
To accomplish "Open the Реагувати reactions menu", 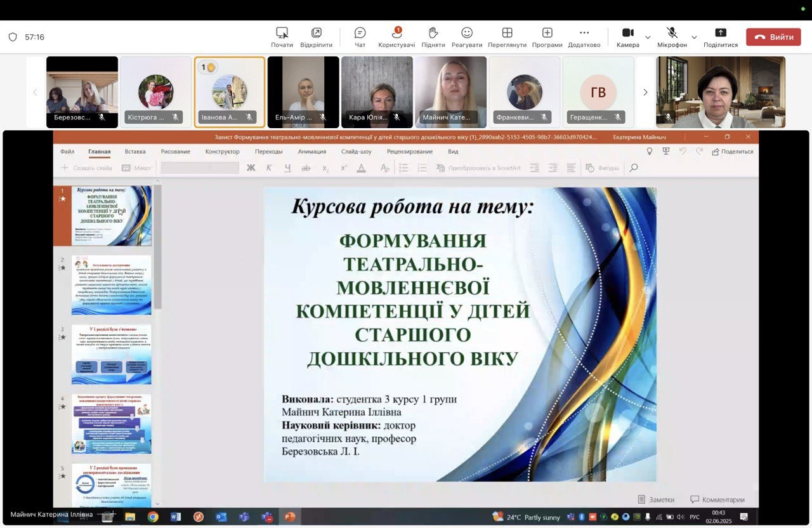I will pyautogui.click(x=467, y=37).
